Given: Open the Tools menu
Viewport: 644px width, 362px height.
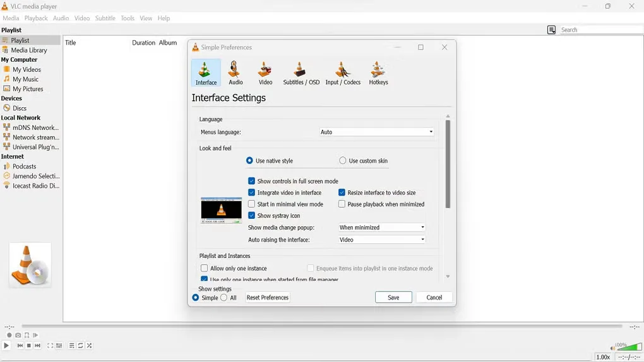Looking at the screenshot, I should click(x=128, y=18).
